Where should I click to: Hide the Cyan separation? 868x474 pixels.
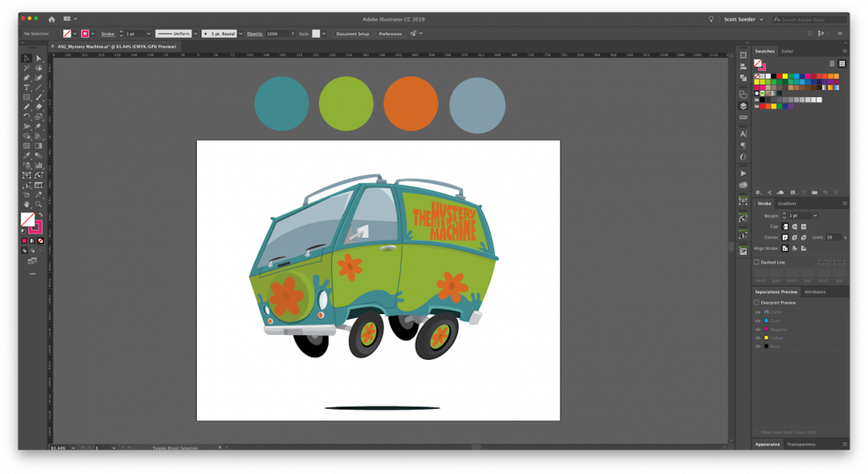[x=758, y=321]
